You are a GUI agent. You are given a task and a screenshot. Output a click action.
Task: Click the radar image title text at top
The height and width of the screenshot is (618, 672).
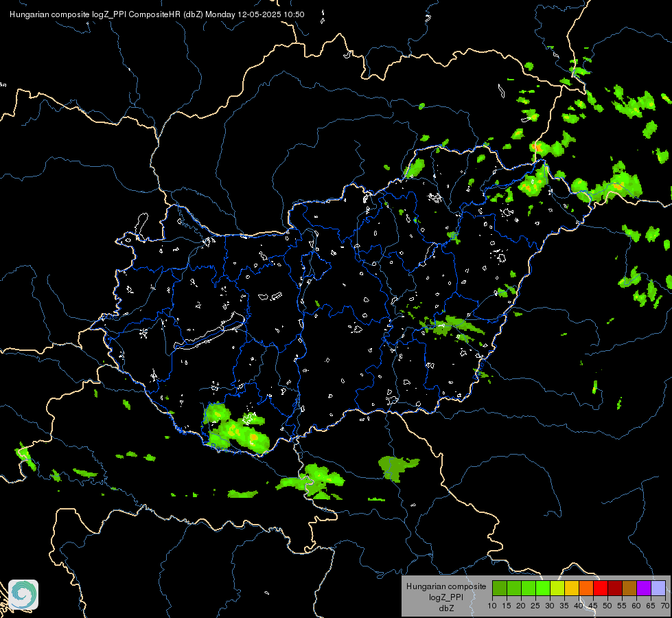pos(157,14)
